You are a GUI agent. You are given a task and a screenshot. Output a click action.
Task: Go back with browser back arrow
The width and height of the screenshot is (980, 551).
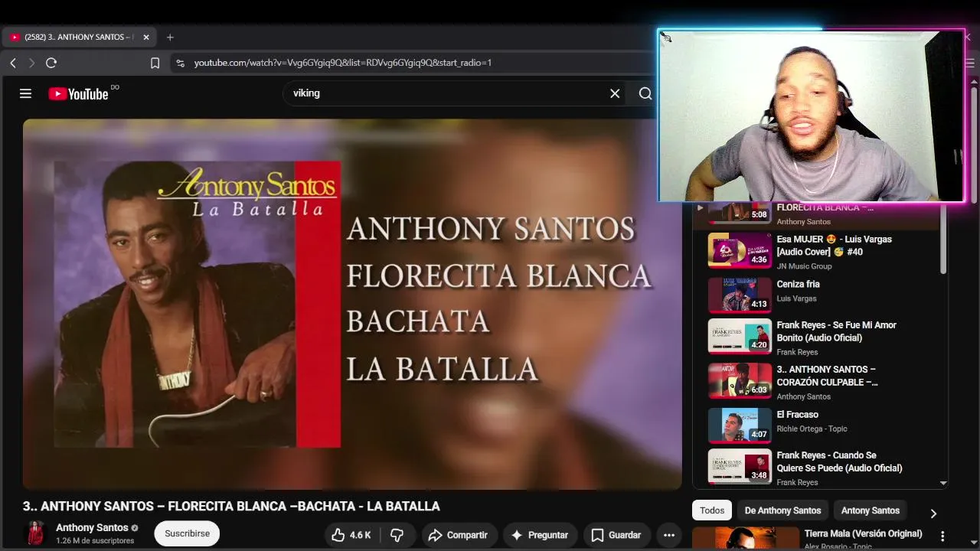tap(13, 63)
